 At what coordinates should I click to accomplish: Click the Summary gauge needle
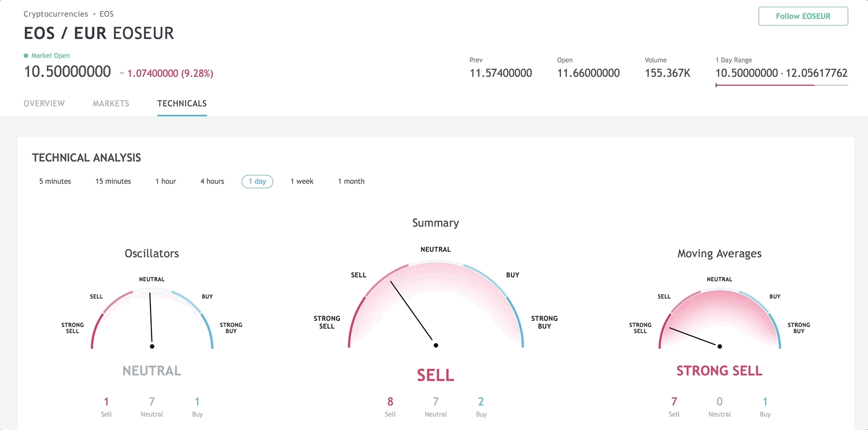coord(413,313)
